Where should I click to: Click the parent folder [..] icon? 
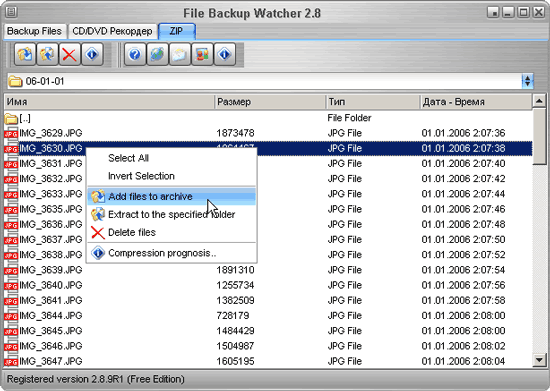(11, 118)
